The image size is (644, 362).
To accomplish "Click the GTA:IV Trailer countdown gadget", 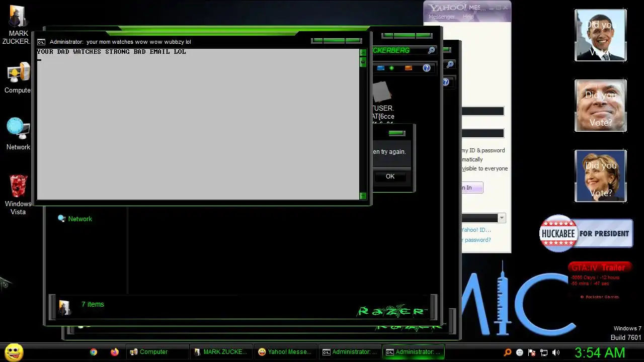I will (x=600, y=280).
